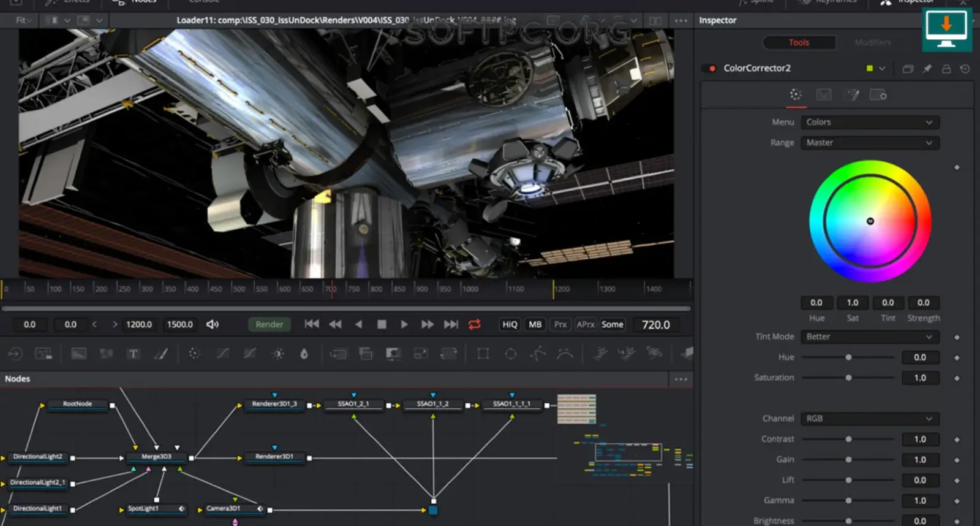This screenshot has width=980, height=526.
Task: Toggle APrx auto proxy mode
Action: click(586, 324)
